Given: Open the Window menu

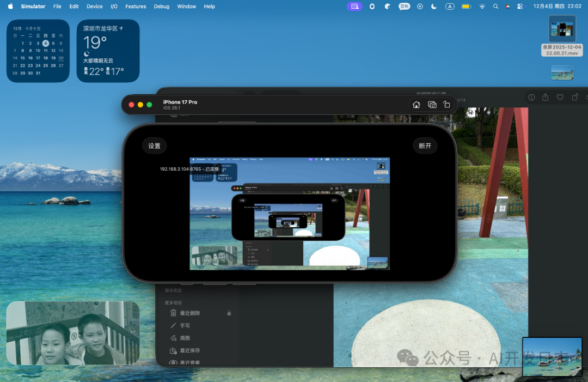Looking at the screenshot, I should pyautogui.click(x=186, y=7).
